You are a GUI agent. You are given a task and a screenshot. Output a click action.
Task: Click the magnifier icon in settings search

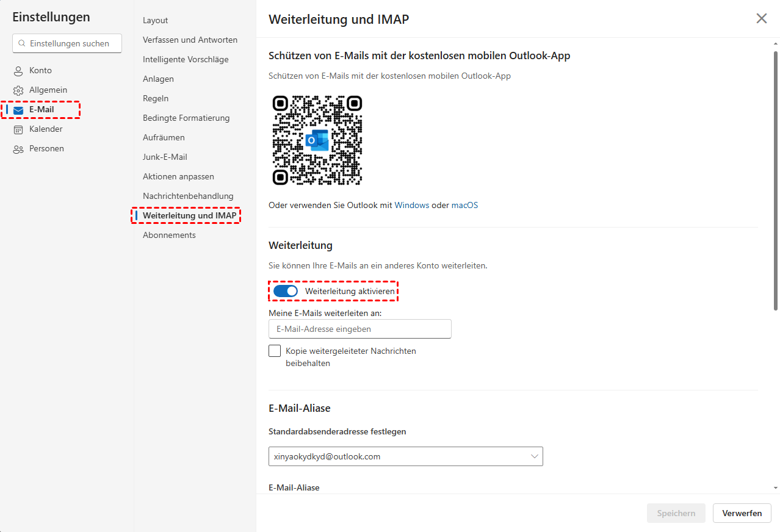click(x=23, y=43)
